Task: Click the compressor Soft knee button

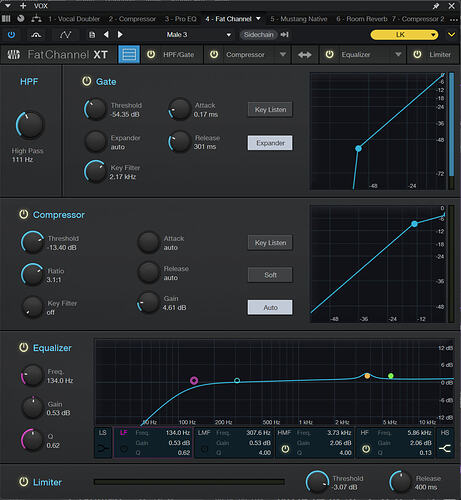Action: (270, 275)
